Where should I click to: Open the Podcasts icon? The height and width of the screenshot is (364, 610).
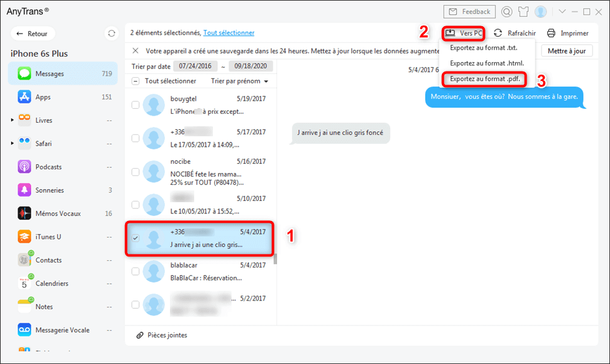point(24,167)
